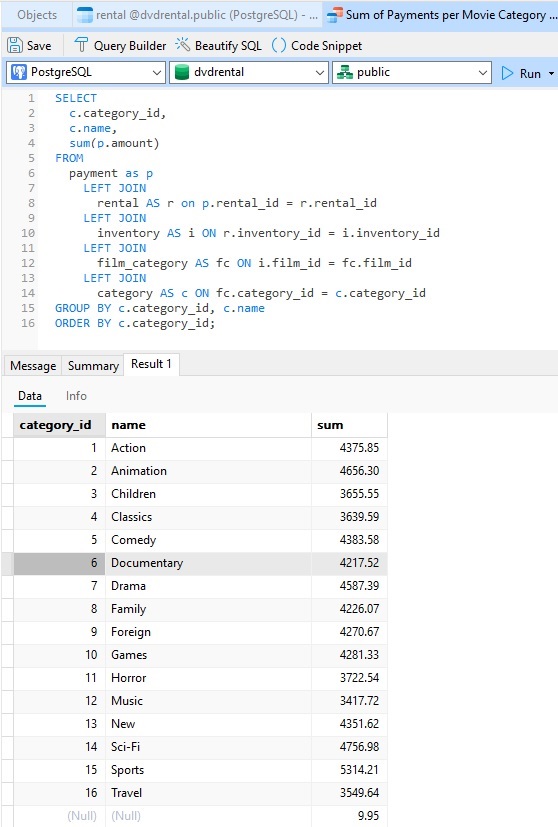Click the ORDER BY line in editor
Viewport: 558px width, 827px height.
[135, 323]
